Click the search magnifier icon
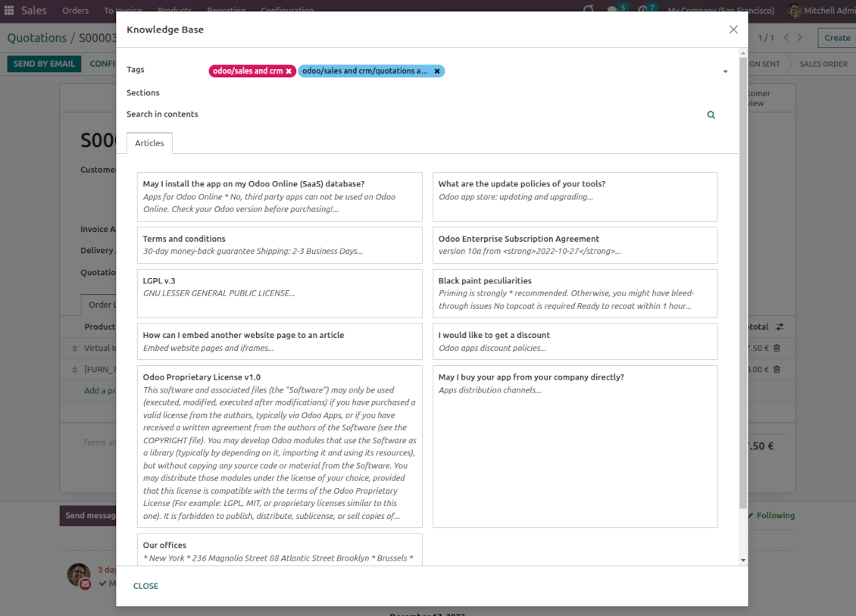Viewport: 856px width, 616px height. [x=711, y=115]
